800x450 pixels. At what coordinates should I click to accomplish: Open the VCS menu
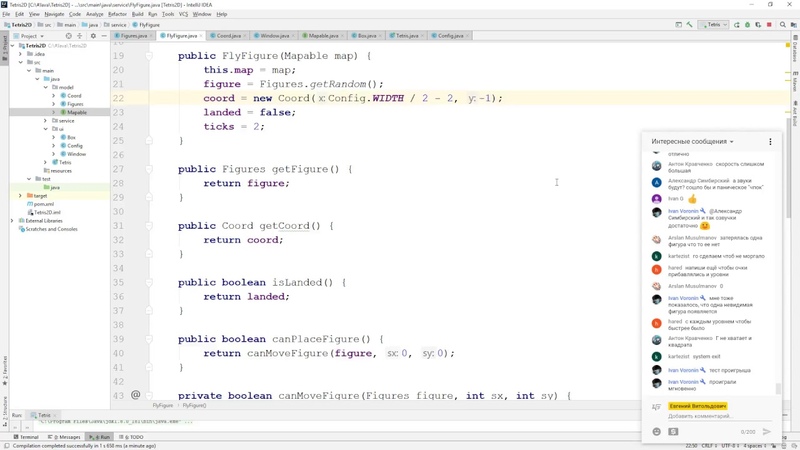point(183,14)
